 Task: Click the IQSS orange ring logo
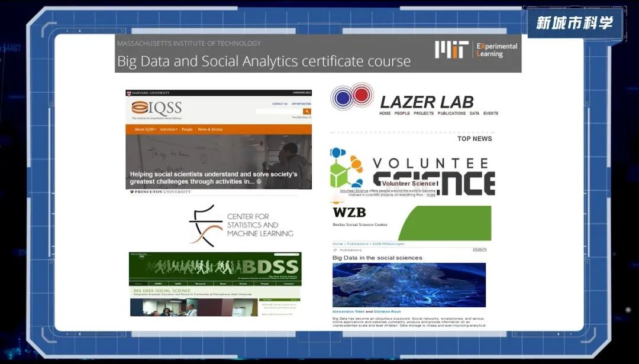(140, 108)
